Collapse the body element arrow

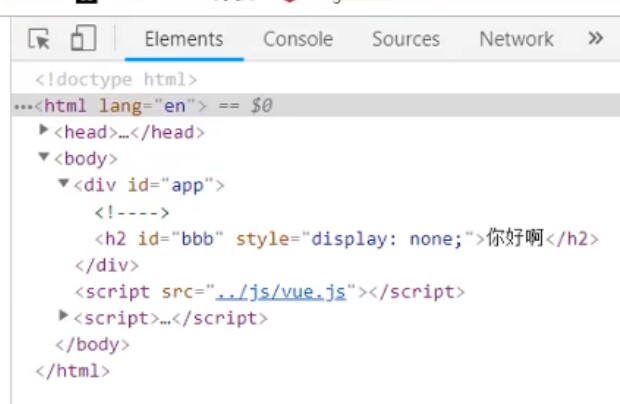tap(44, 156)
